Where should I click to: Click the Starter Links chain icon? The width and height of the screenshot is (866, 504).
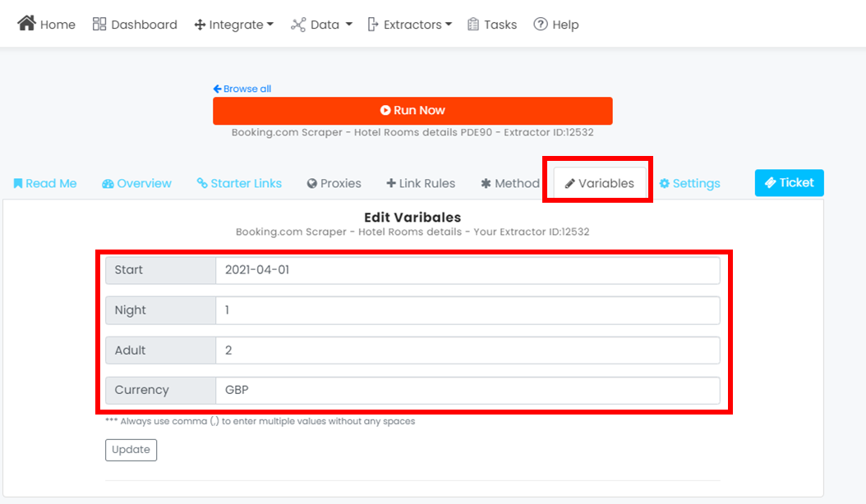pyautogui.click(x=202, y=183)
